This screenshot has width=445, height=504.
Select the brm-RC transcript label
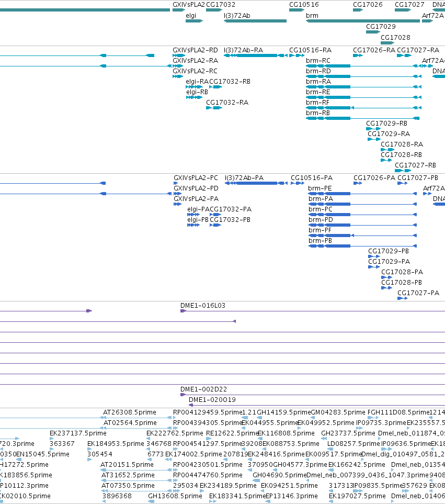click(318, 61)
